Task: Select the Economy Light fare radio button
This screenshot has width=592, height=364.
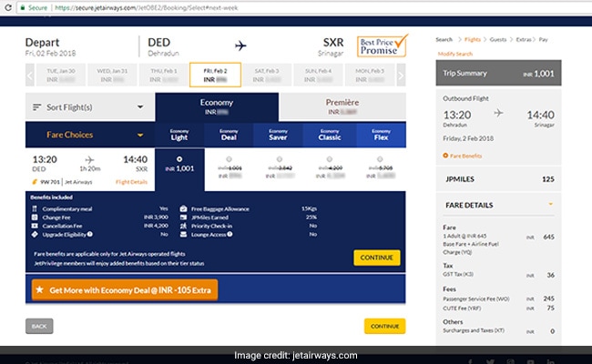Action: click(179, 159)
